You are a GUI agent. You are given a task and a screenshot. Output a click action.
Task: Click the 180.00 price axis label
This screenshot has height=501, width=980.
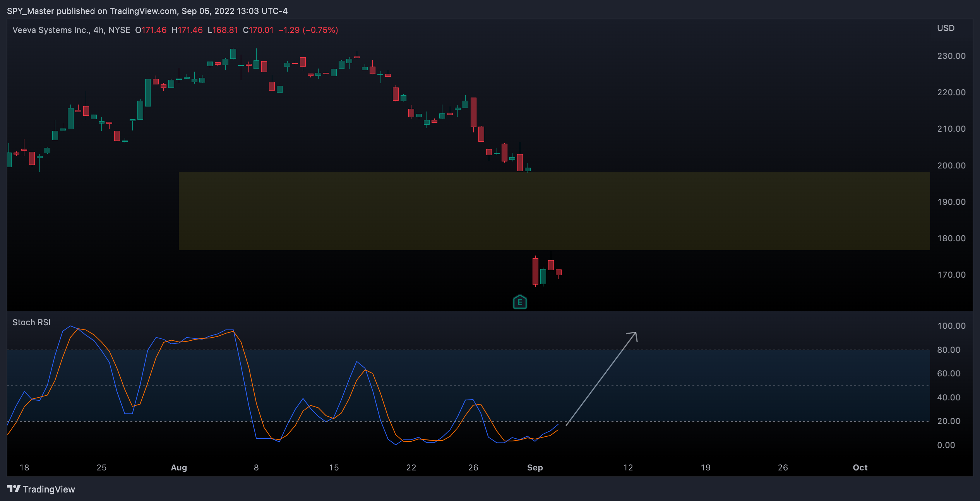(x=951, y=238)
